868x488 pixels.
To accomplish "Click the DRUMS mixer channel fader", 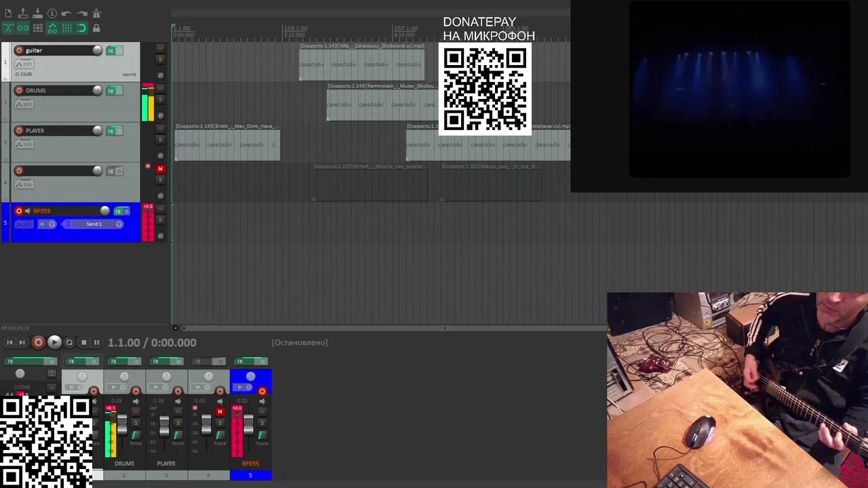I will pos(122,424).
